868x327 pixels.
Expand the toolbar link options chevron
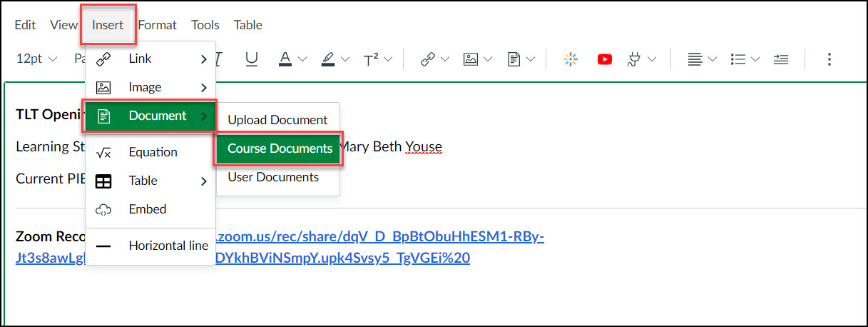[x=445, y=59]
